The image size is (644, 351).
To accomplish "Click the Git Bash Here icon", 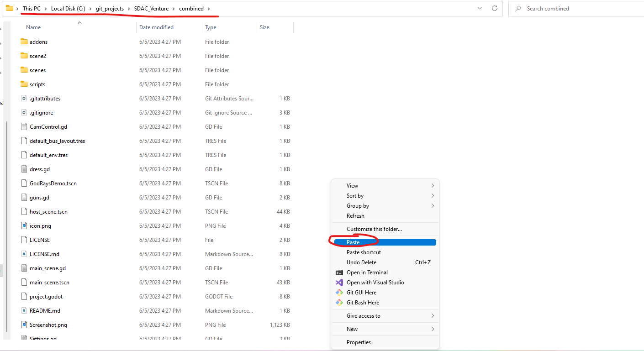I will click(339, 303).
